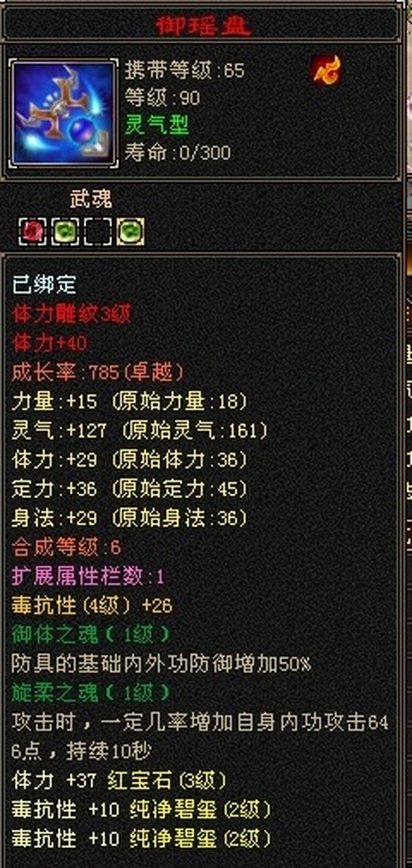Click the 合成等级:6 line

[66, 547]
